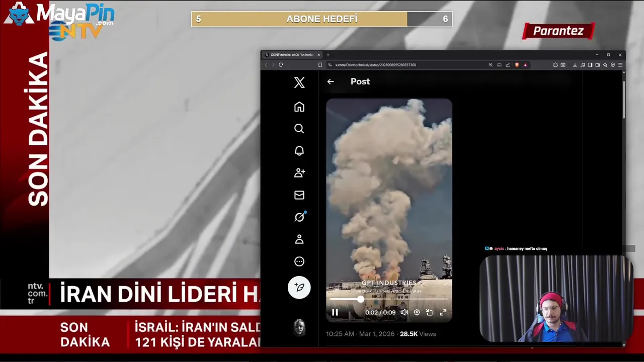Open Notifications bell in X sidebar
The width and height of the screenshot is (644, 362).
[x=299, y=151]
